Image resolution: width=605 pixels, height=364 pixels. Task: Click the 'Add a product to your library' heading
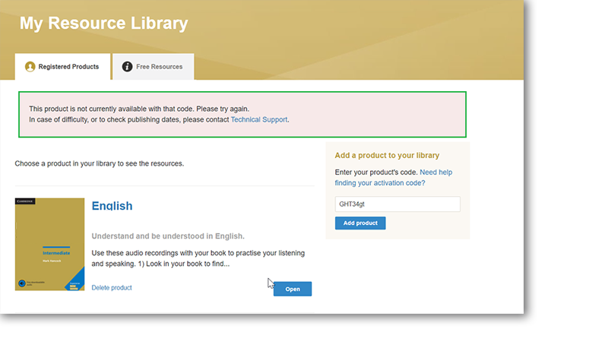(387, 156)
